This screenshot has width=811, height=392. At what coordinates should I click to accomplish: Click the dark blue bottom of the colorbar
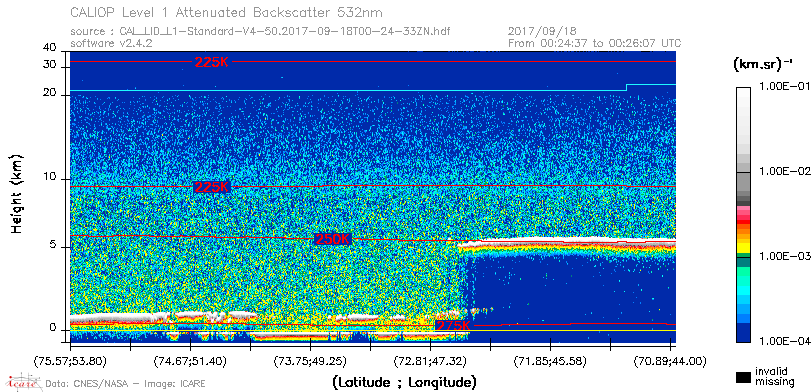[x=743, y=332]
